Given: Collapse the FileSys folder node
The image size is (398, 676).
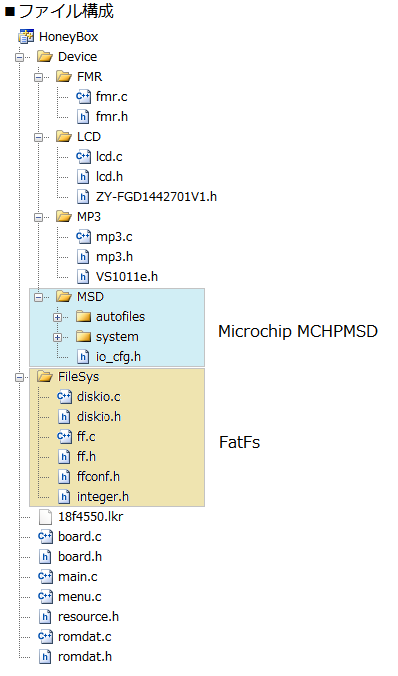Looking at the screenshot, I should (x=19, y=377).
